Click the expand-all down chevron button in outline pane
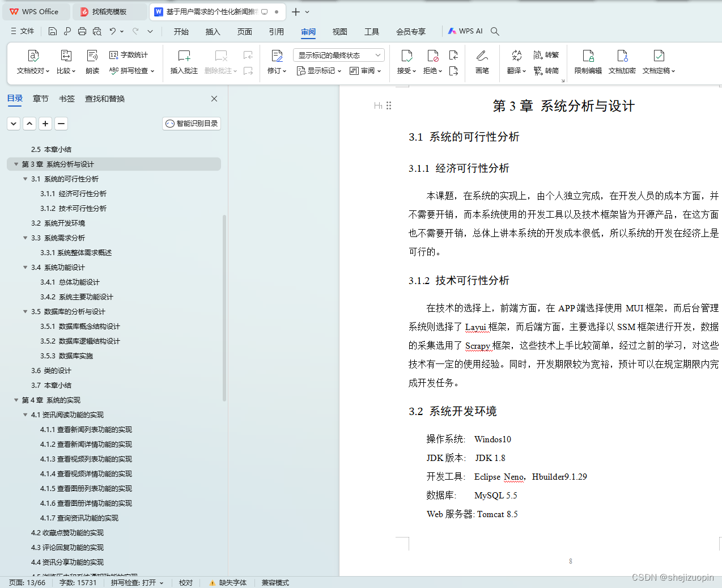The width and height of the screenshot is (722, 588). coord(14,124)
